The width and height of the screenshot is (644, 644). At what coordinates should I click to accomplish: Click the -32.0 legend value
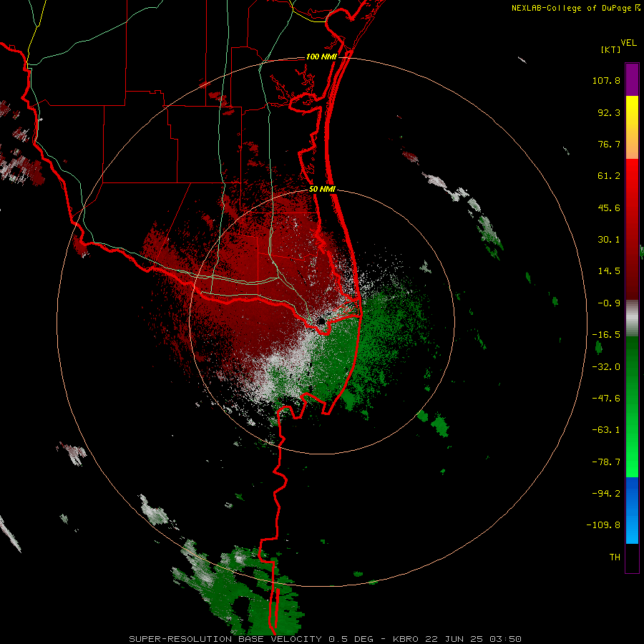coord(606,367)
